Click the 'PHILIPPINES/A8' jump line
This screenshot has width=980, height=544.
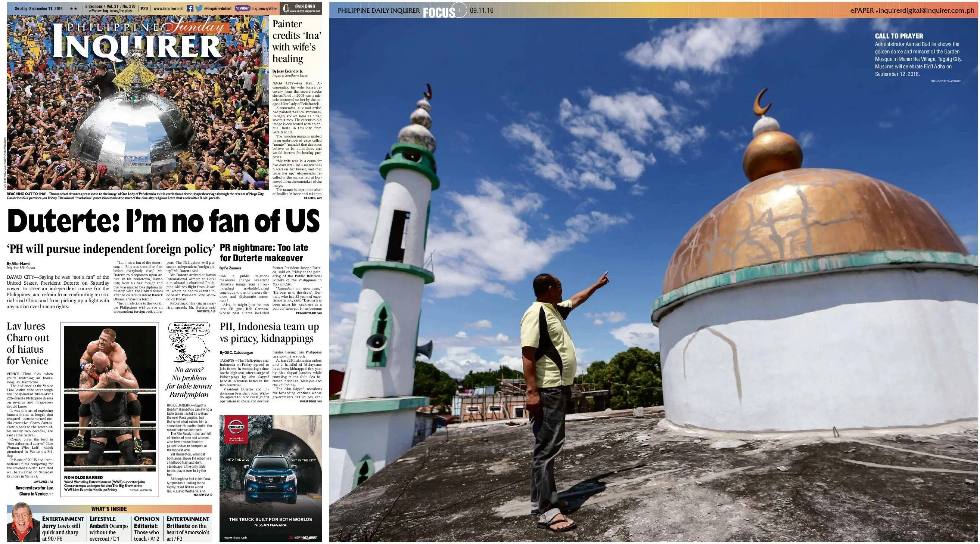pyautogui.click(x=311, y=401)
